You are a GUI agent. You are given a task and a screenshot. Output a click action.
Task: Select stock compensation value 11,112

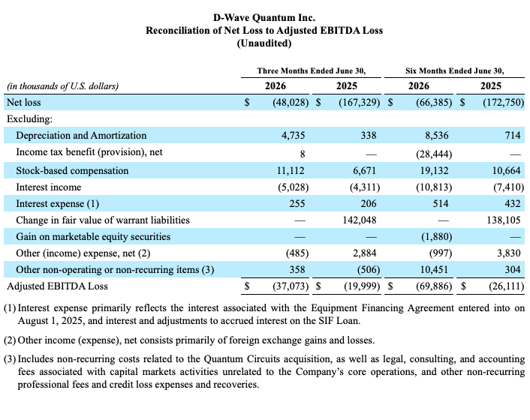click(x=291, y=170)
